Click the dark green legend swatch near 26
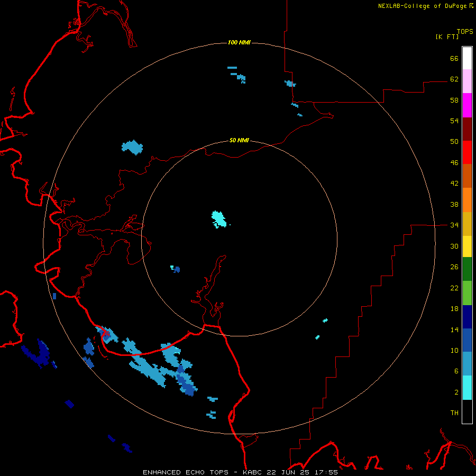Image resolution: width=476 pixels, height=476 pixels. click(x=467, y=269)
